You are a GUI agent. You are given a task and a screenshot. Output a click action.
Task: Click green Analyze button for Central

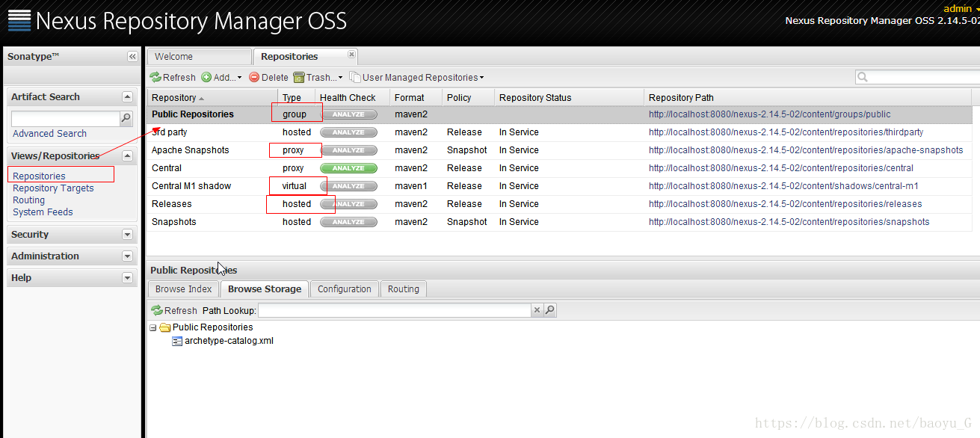click(348, 168)
